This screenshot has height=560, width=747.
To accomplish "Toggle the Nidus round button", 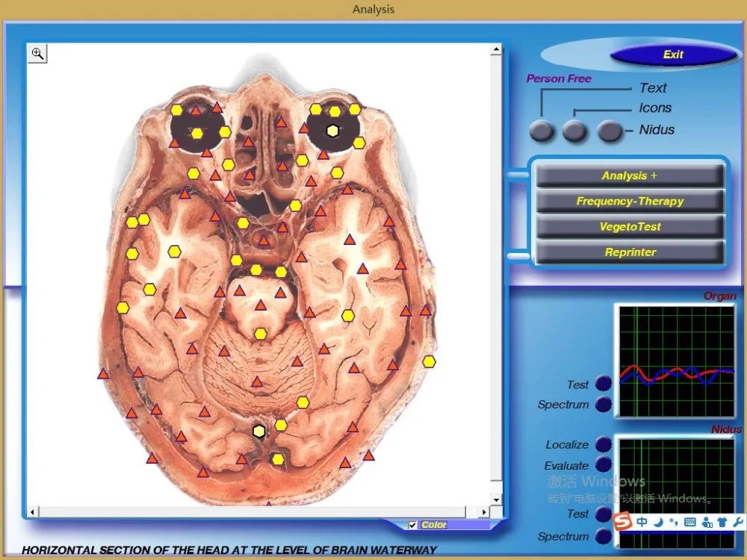I will 610,131.
